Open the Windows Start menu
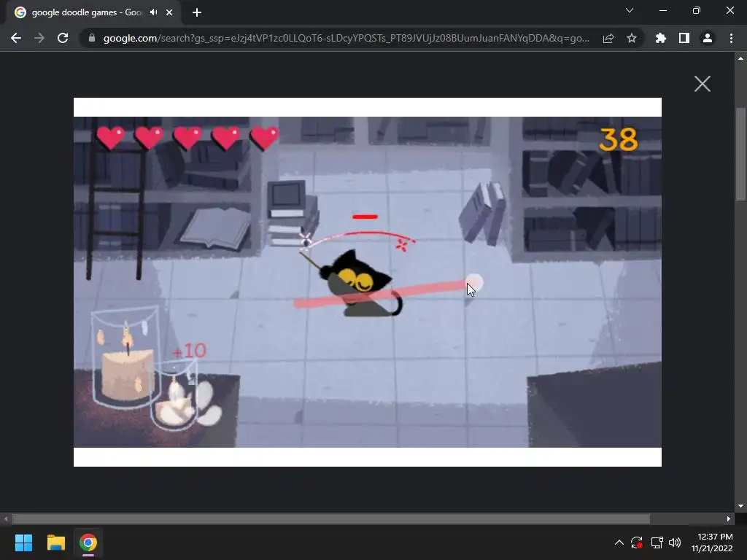The height and width of the screenshot is (560, 747). coord(23,542)
